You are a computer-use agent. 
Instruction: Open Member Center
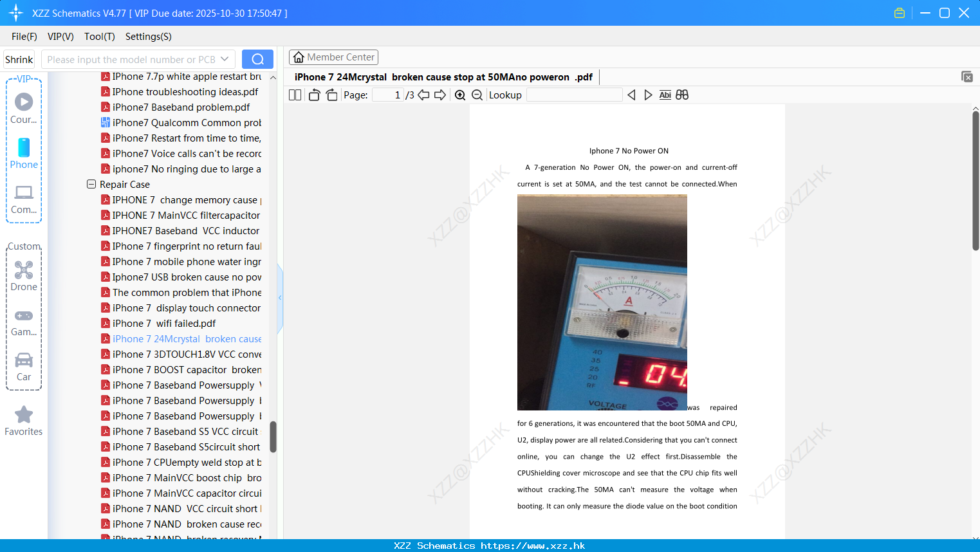pyautogui.click(x=333, y=57)
